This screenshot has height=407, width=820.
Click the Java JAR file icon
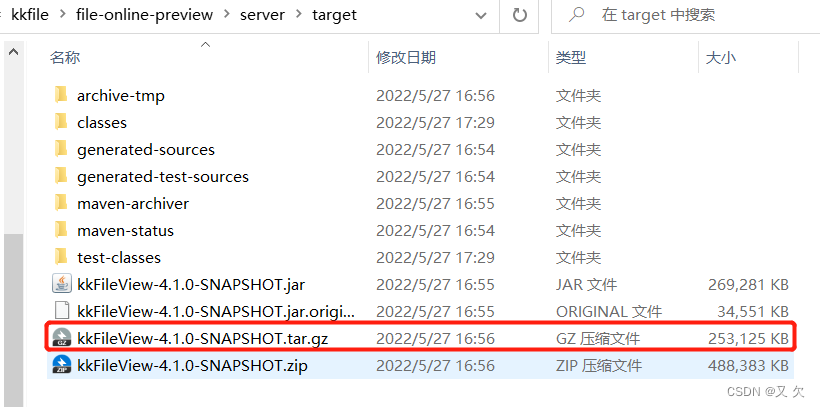[62, 285]
